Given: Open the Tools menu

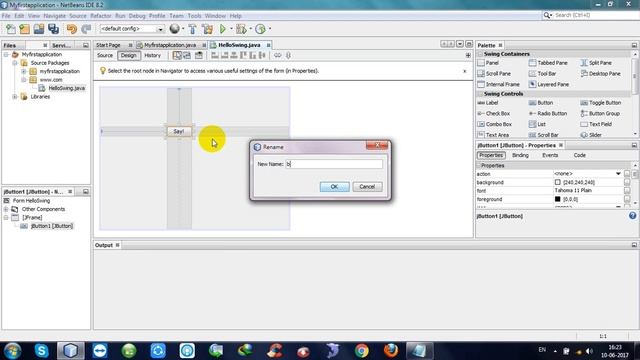Looking at the screenshot, I should [x=194, y=16].
